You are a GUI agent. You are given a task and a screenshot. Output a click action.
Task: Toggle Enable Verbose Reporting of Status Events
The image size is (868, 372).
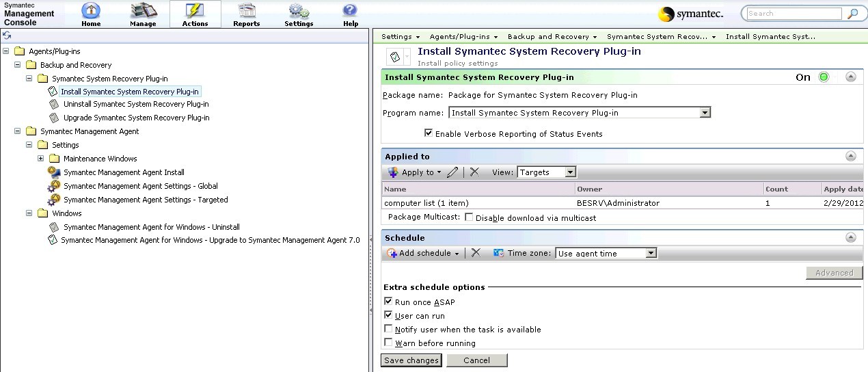(x=429, y=133)
